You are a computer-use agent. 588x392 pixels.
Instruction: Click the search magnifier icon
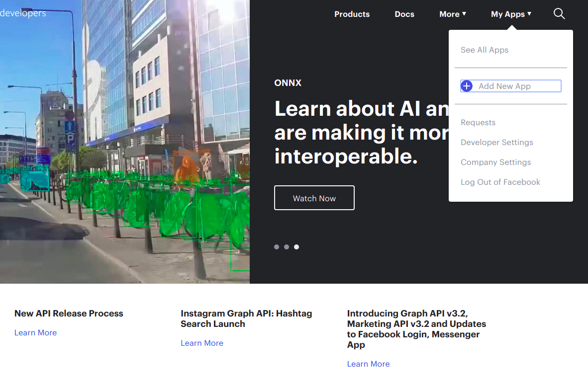[559, 14]
